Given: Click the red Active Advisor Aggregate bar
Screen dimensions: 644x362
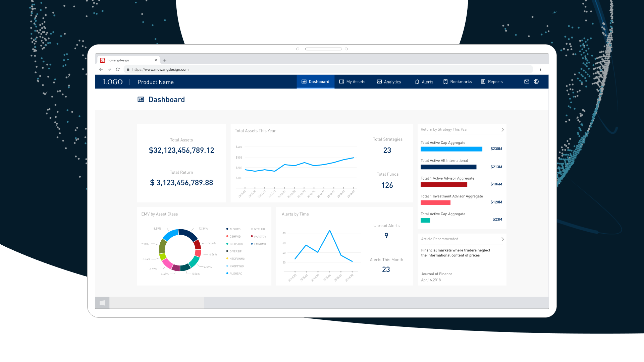Looking at the screenshot, I should point(444,185).
